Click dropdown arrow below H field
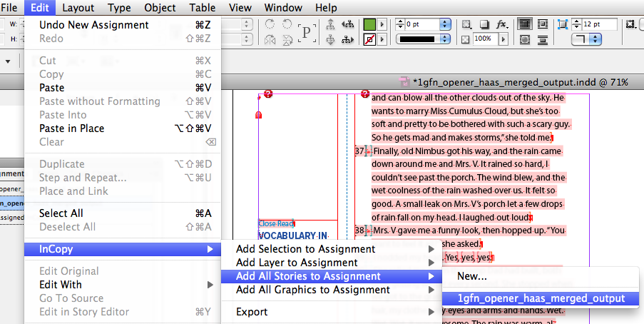Screen dimensions: 644x324 [x=7, y=61]
